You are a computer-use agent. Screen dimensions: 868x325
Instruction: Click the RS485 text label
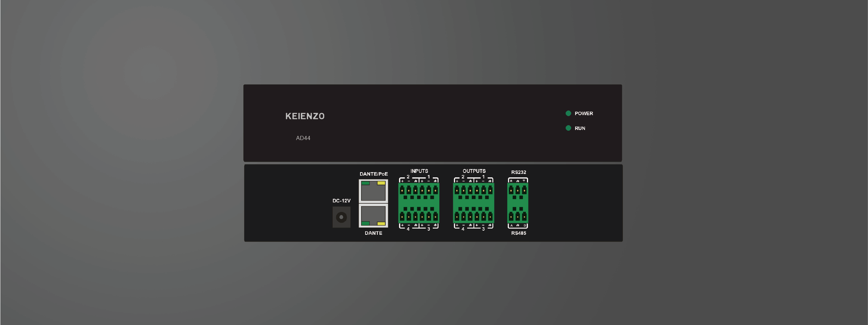pos(518,233)
